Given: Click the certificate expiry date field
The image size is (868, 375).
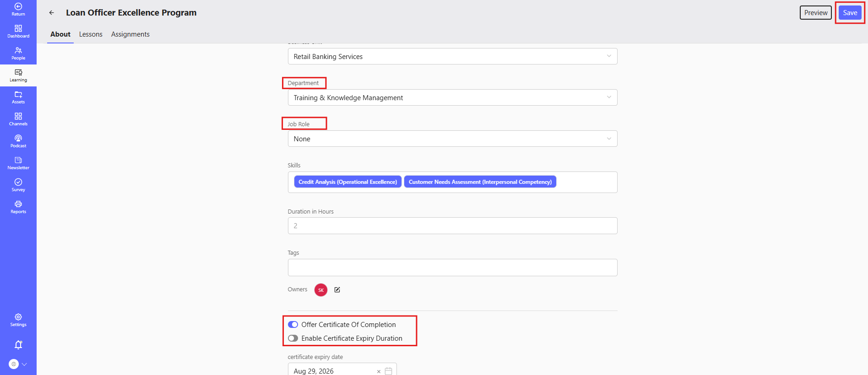Looking at the screenshot, I should [x=342, y=370].
